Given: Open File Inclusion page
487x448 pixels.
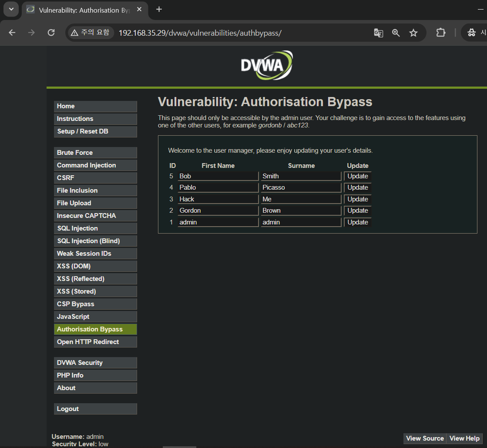Looking at the screenshot, I should coord(95,191).
